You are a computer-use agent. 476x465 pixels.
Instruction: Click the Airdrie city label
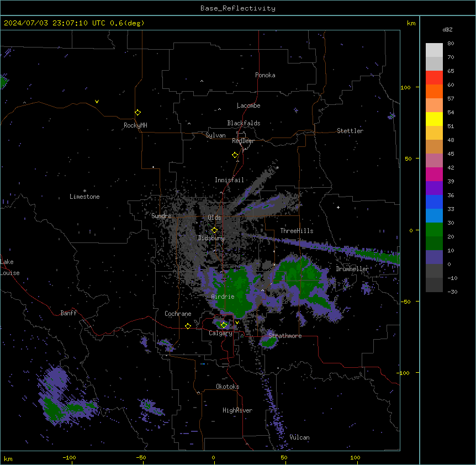click(223, 297)
